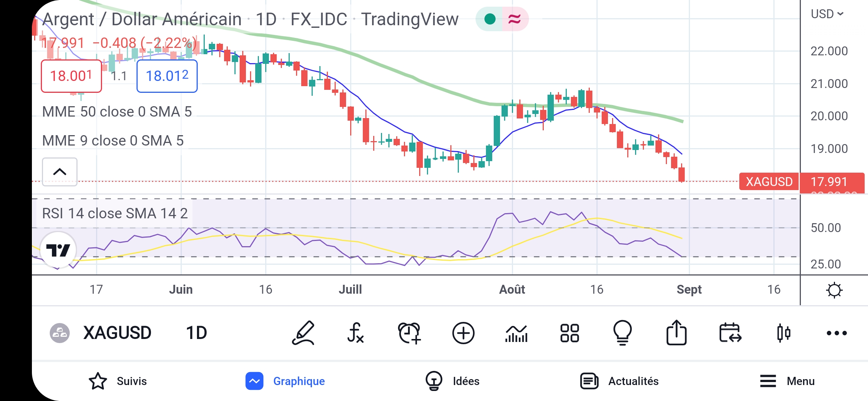Select the drawing pencil tool
This screenshot has width=868, height=401.
(x=303, y=333)
